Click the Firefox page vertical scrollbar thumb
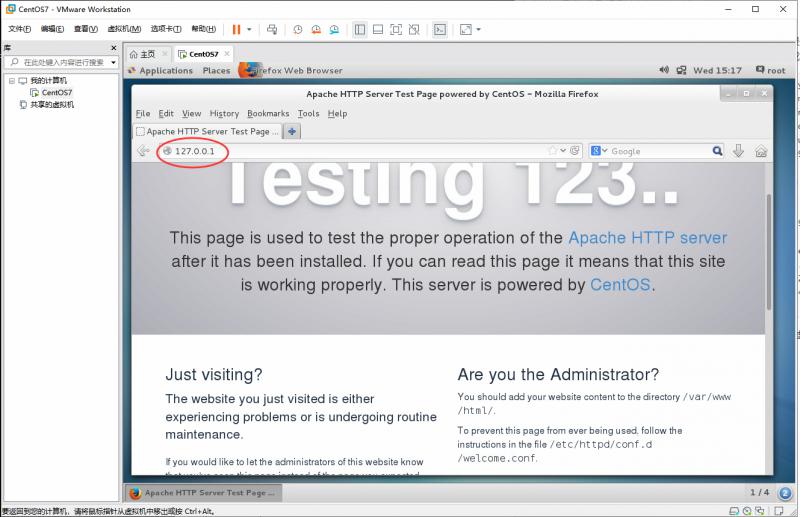Screen dimensions: 800x517 [769, 252]
